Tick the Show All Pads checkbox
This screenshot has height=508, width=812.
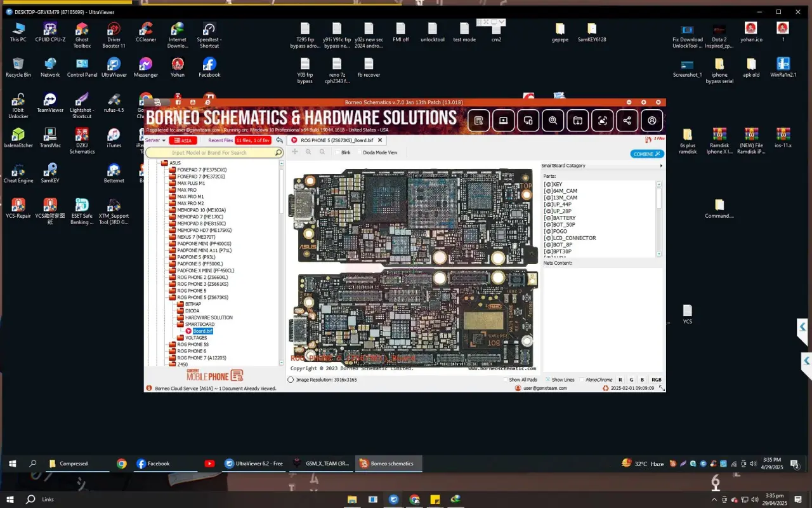click(x=506, y=380)
